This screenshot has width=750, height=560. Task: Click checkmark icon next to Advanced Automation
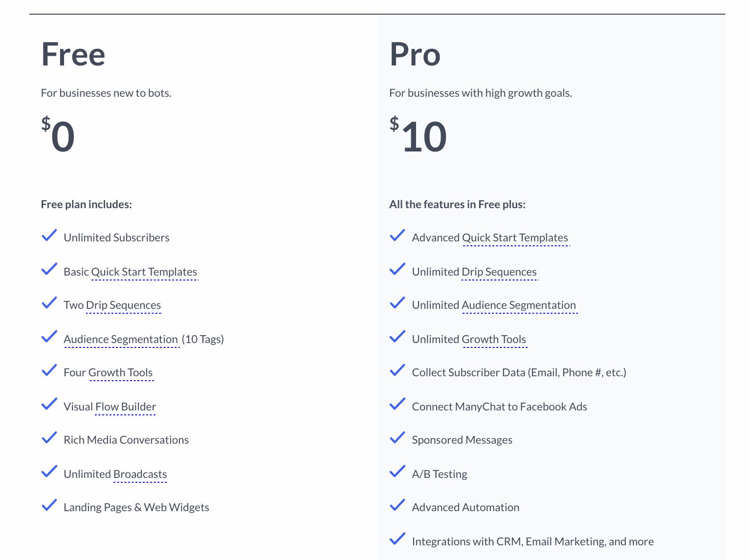point(397,505)
